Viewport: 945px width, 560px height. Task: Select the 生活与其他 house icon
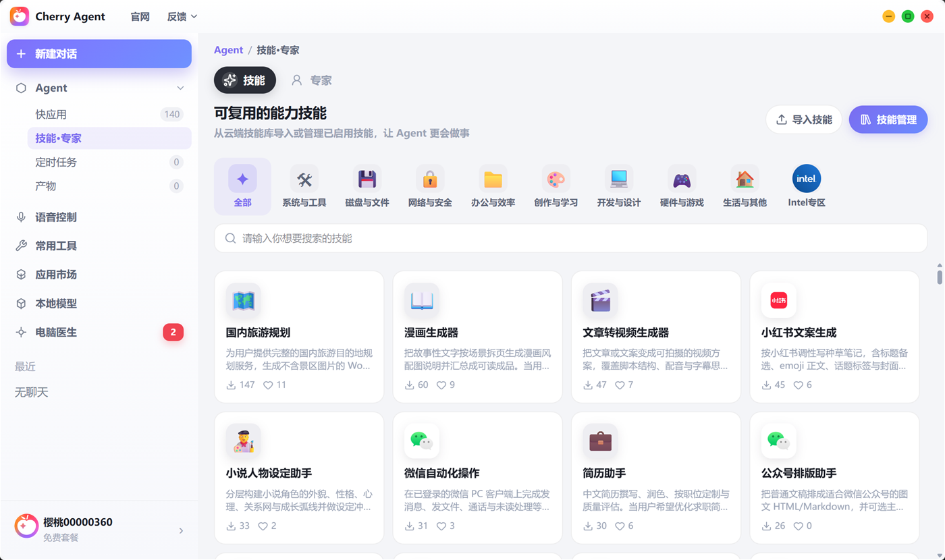745,179
